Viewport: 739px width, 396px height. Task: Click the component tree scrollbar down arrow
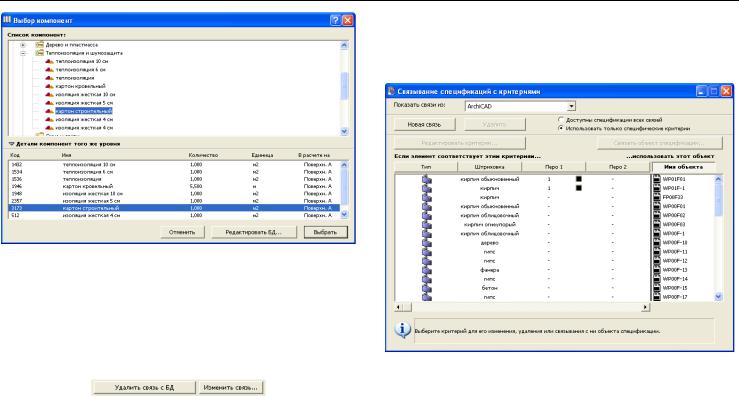click(x=344, y=132)
